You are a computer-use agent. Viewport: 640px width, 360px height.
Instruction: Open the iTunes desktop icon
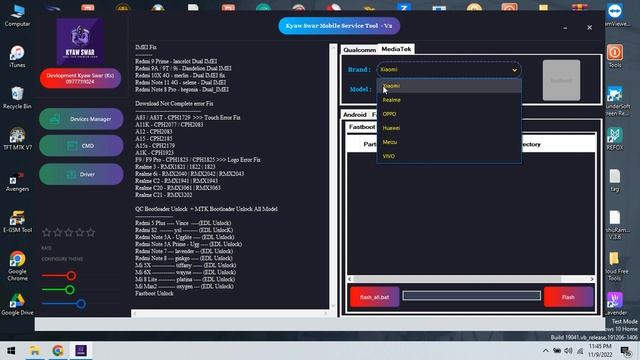tap(17, 57)
